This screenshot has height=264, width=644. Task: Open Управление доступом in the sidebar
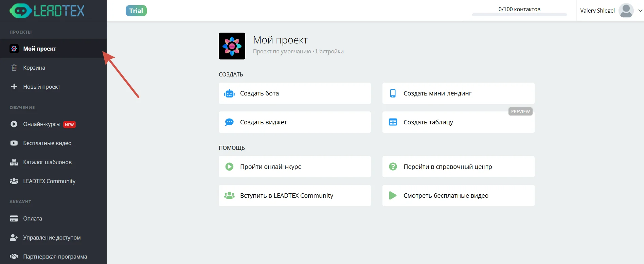click(53, 237)
